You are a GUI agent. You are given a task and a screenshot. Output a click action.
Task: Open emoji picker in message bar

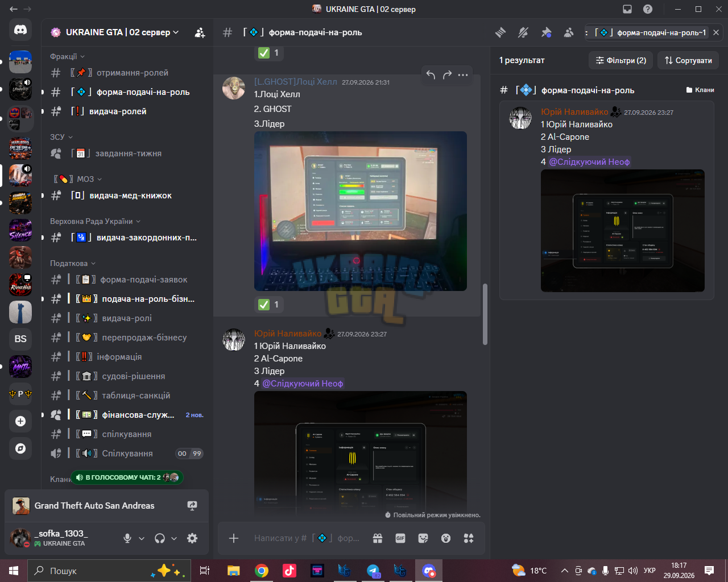446,538
